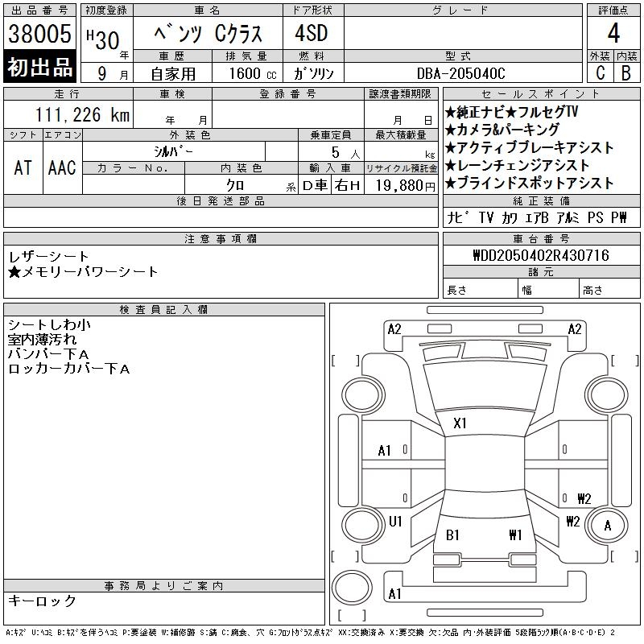This screenshot has height=644, width=644.
Task: Click the 4SD door type value
Action: pyautogui.click(x=312, y=33)
